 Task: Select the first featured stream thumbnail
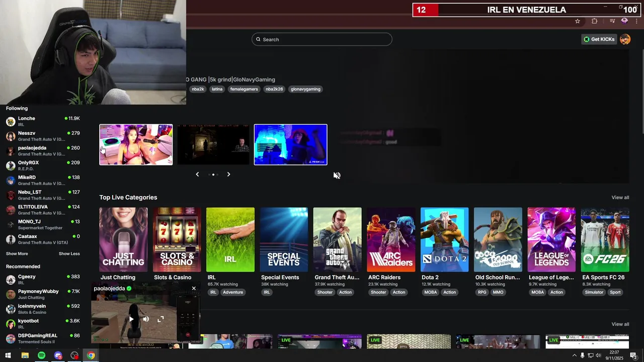pos(136,145)
